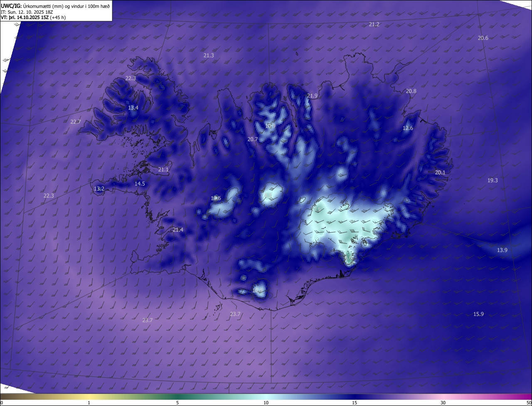The height and width of the screenshot is (406, 532).
Task: Select the 21.2 value label
Action: tap(374, 24)
